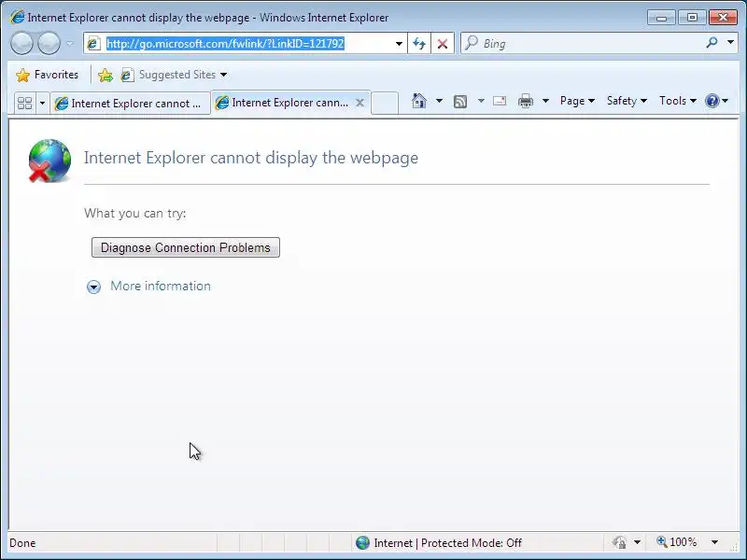The image size is (747, 560).
Task: Switch to the first Internet Explorer cannot tab
Action: (130, 104)
